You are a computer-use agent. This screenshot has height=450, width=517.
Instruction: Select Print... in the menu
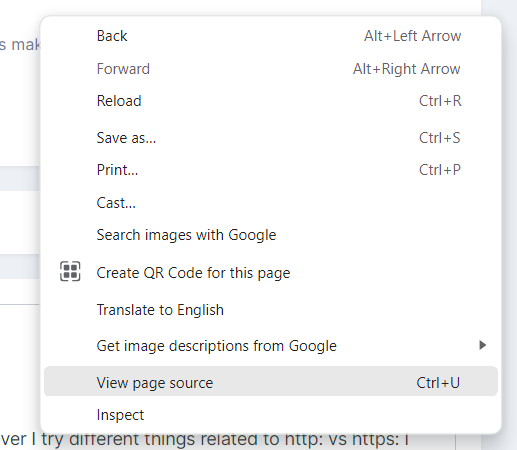coord(271,170)
